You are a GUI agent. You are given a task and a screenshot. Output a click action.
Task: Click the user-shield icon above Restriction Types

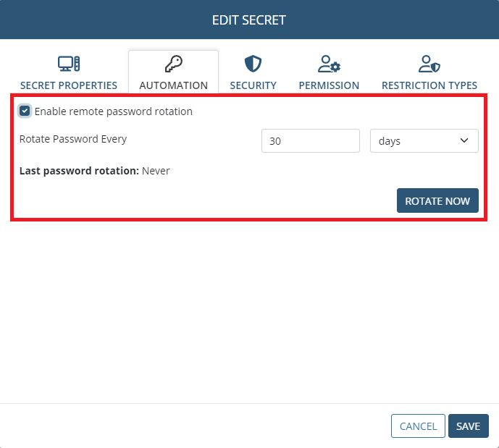429,64
